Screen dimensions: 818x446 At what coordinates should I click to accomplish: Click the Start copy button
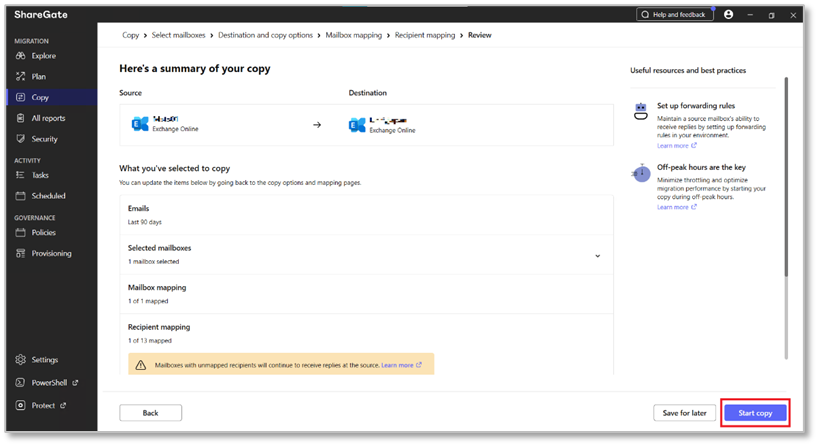[x=755, y=413]
